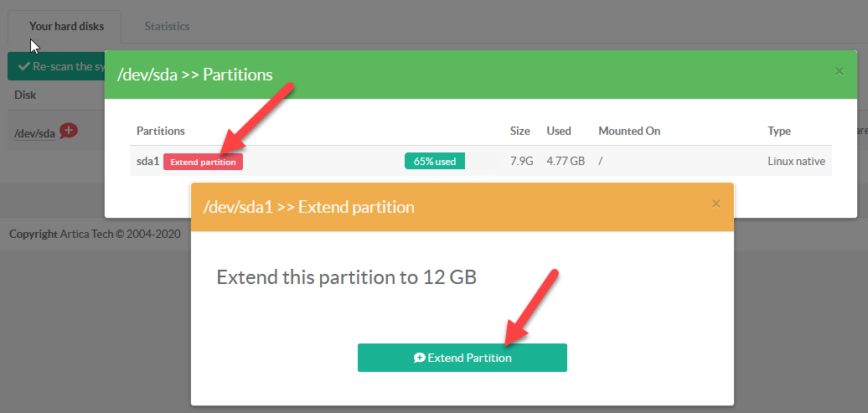Close the /dev/sda Partitions dialog
Screen dimensions: 868x413
[840, 72]
